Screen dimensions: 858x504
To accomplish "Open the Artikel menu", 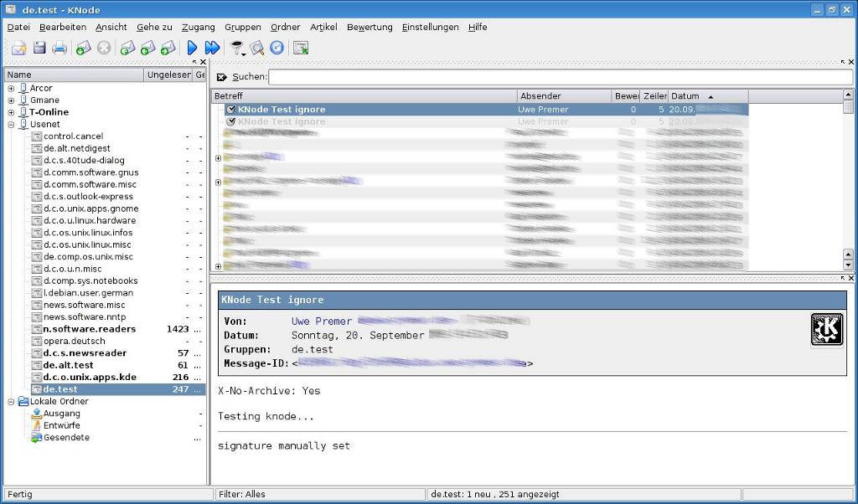I will click(x=323, y=27).
